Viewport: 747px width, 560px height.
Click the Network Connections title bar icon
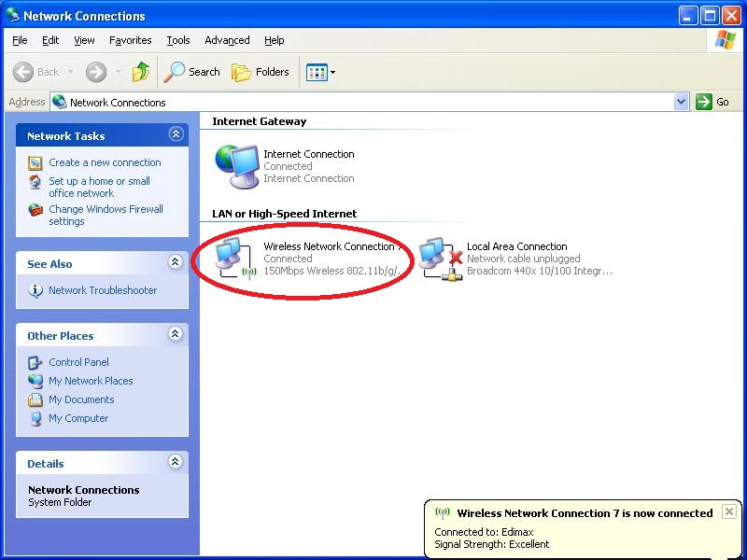pyautogui.click(x=12, y=15)
